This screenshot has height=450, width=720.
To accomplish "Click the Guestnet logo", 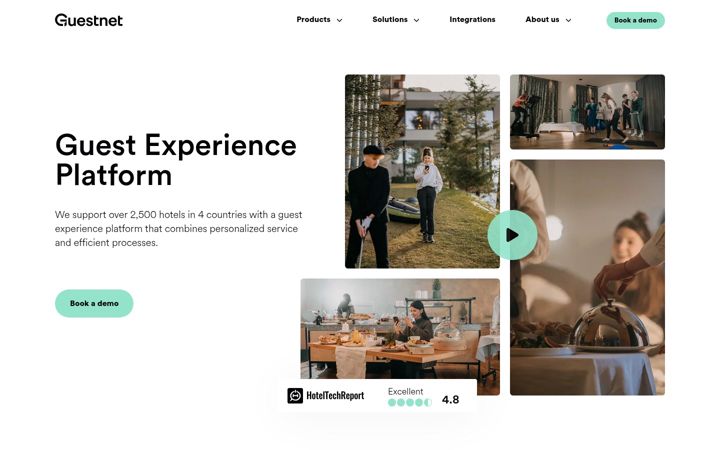I will 89,20.
